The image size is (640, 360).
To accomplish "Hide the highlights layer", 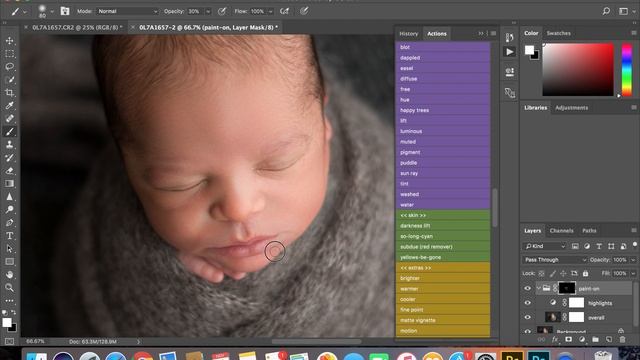I will [527, 303].
